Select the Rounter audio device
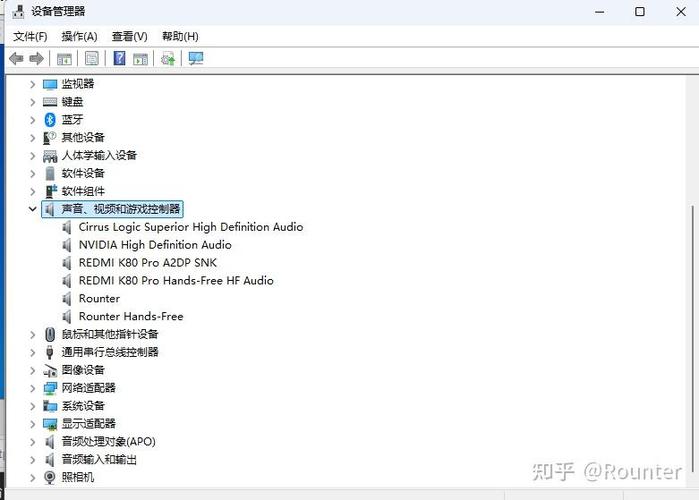This screenshot has height=500, width=699. click(99, 298)
